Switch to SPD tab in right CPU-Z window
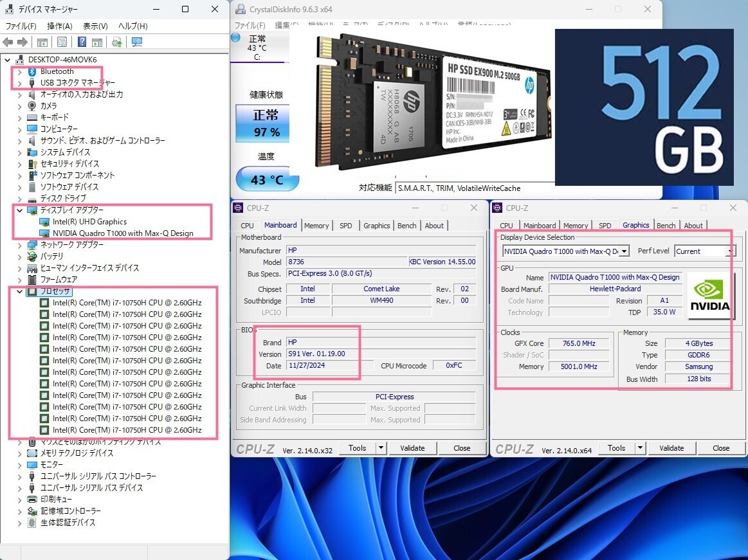 point(605,226)
